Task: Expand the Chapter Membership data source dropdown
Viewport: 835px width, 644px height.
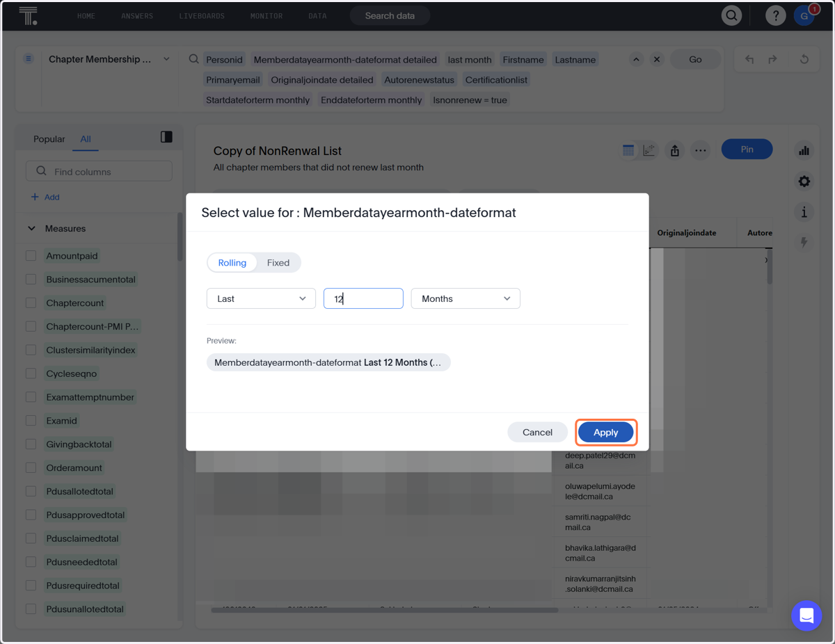Action: click(x=166, y=59)
